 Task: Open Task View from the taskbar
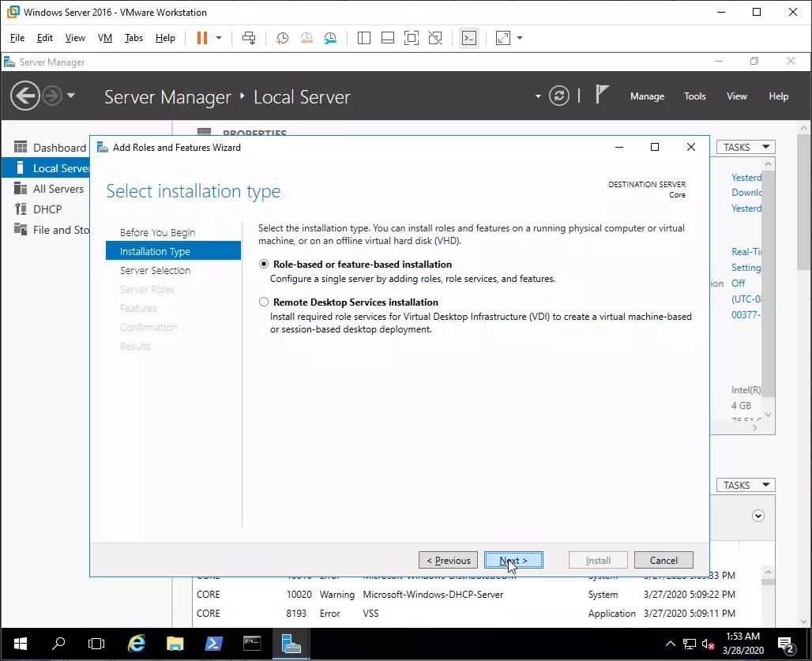96,644
